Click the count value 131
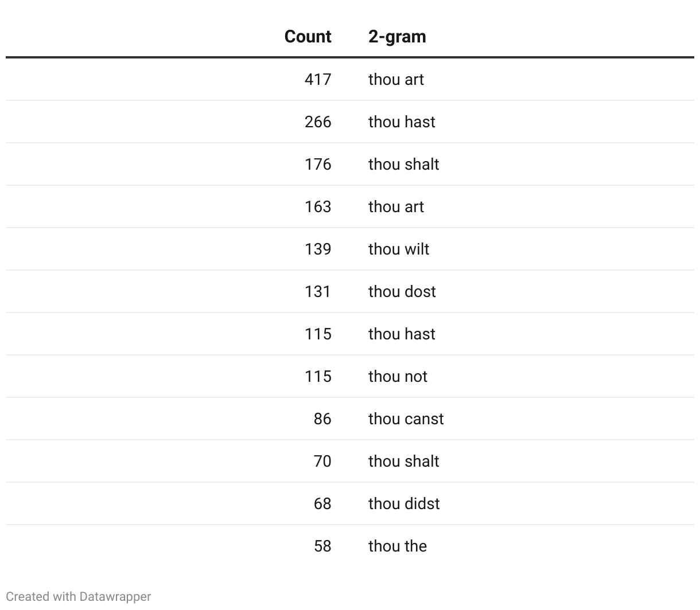This screenshot has height=610, width=700. [318, 291]
